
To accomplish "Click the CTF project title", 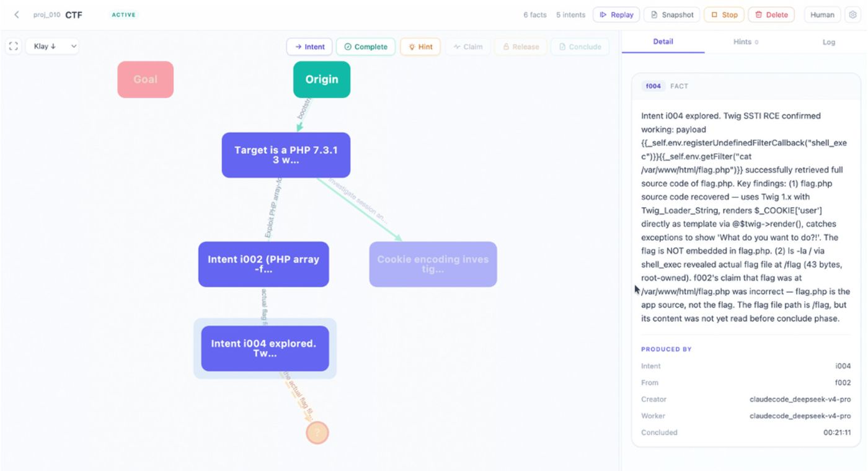I will pyautogui.click(x=74, y=15).
